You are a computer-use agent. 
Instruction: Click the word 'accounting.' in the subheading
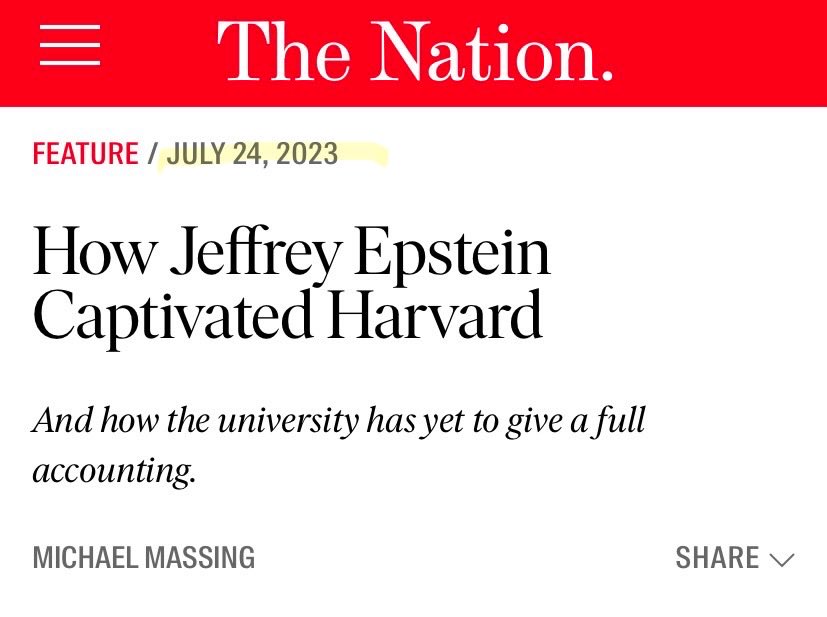pos(113,469)
